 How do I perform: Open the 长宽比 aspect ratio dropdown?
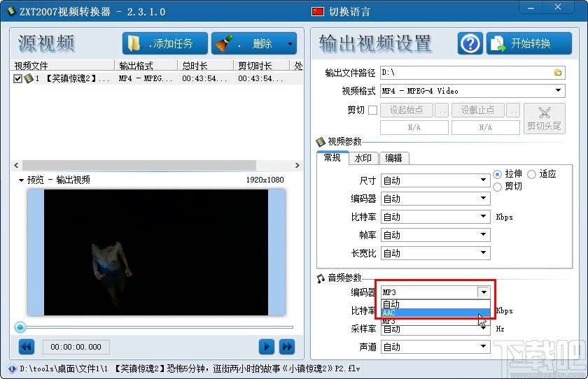point(435,253)
